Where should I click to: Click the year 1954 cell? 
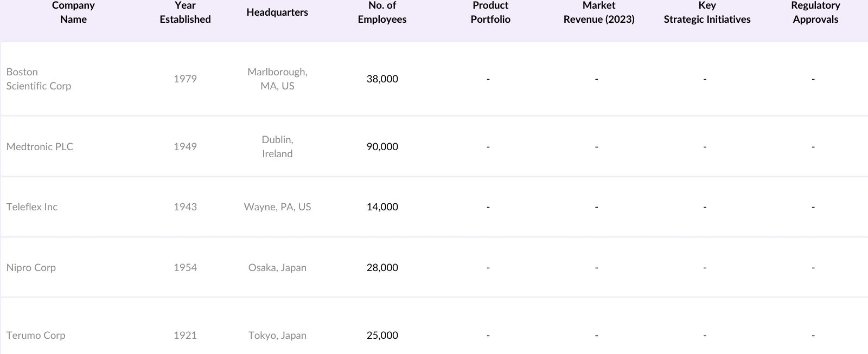185,267
